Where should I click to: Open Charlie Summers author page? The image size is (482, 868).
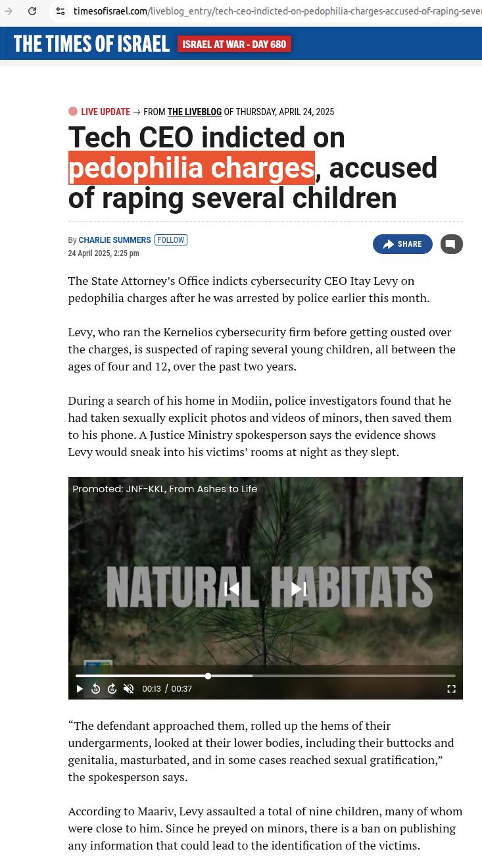114,240
